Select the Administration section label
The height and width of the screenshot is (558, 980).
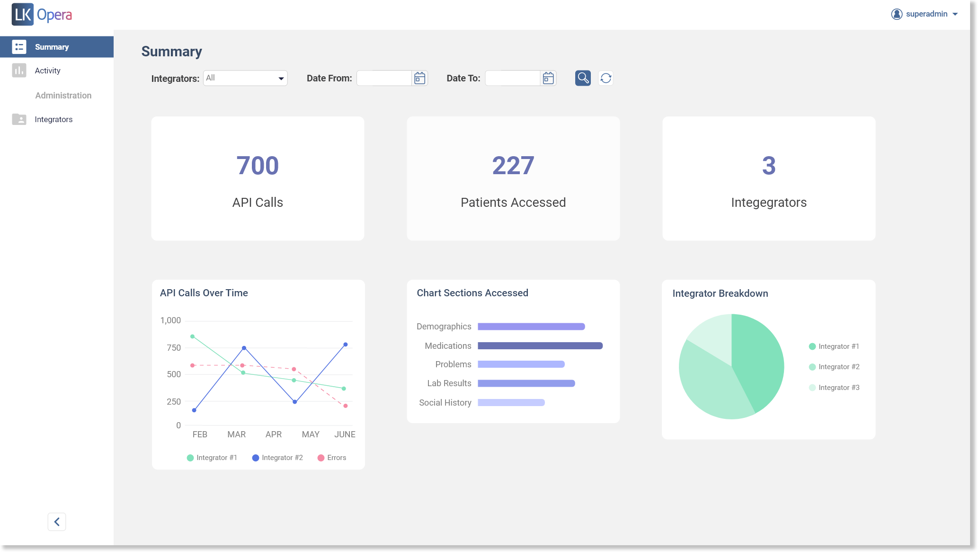click(x=63, y=96)
